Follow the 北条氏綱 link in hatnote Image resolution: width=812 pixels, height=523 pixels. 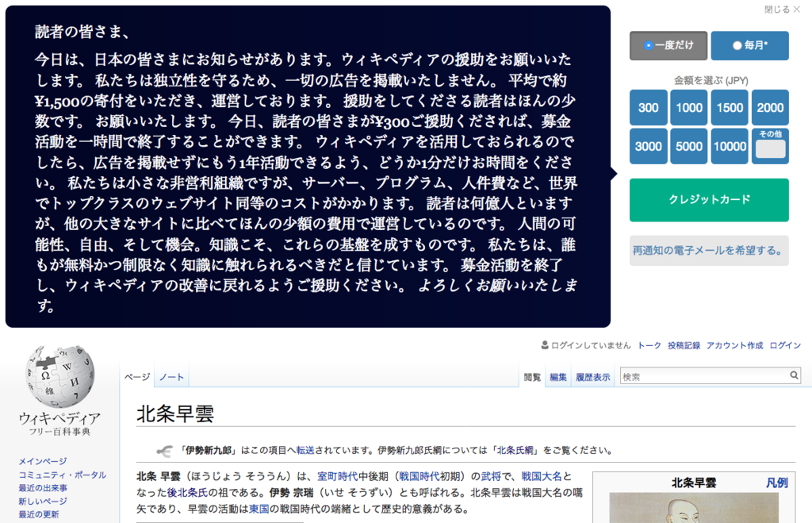[x=515, y=450]
